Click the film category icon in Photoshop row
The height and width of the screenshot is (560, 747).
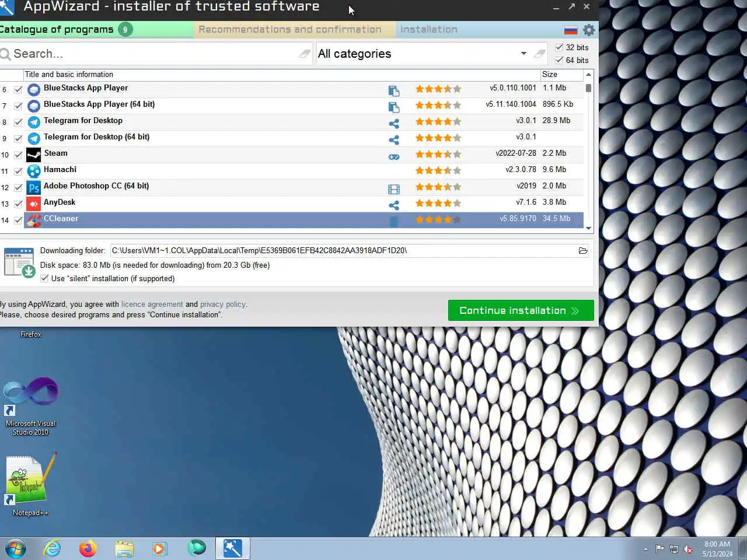point(394,189)
